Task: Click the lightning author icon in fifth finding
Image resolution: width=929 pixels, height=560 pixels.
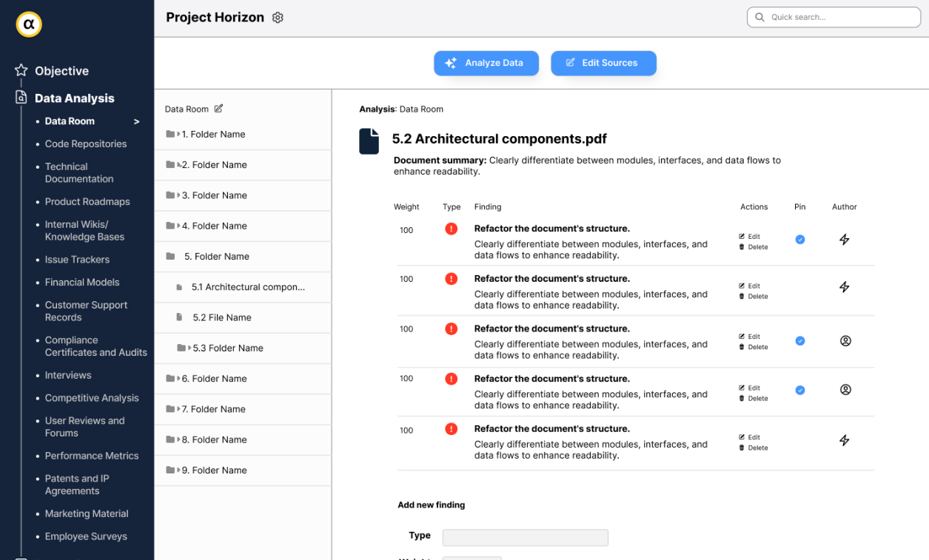Action: point(844,440)
